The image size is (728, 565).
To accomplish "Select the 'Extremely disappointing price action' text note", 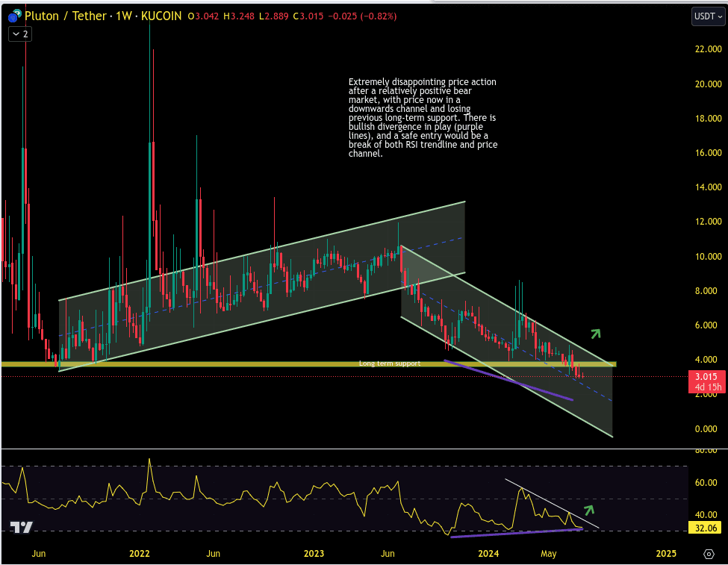I will point(423,117).
